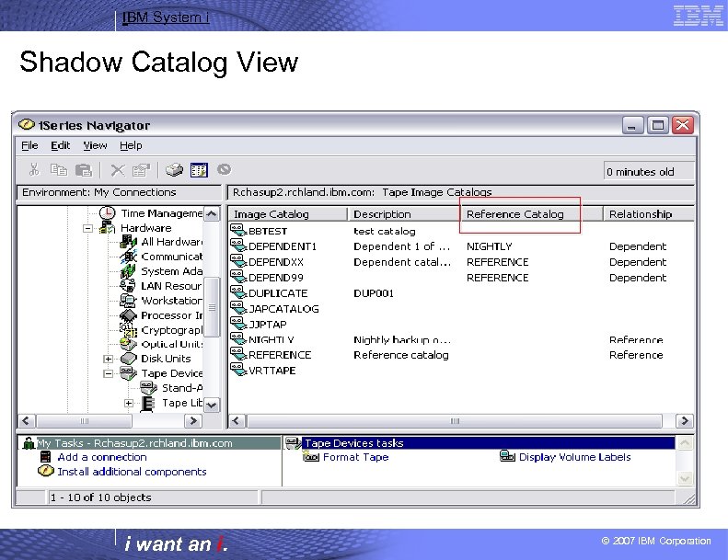Select Communications tree item

[172, 257]
